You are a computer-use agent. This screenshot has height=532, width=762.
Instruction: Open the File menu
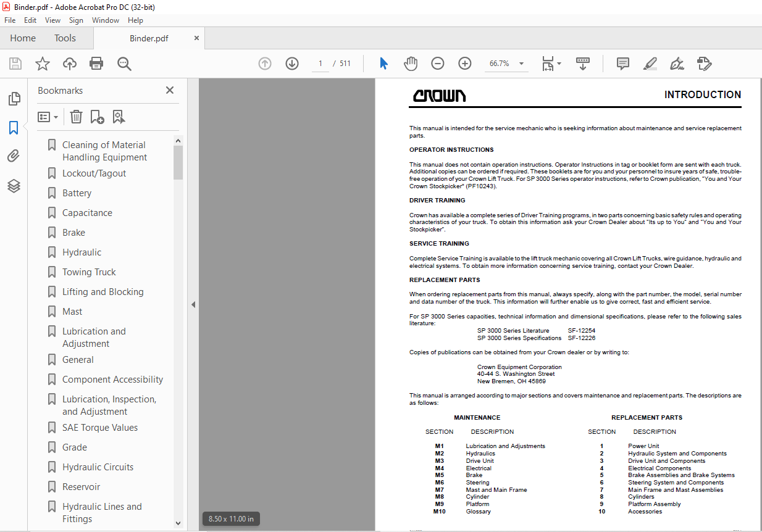click(10, 20)
